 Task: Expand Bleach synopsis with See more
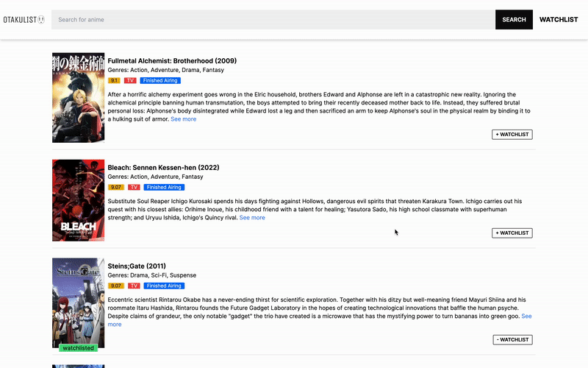point(252,217)
